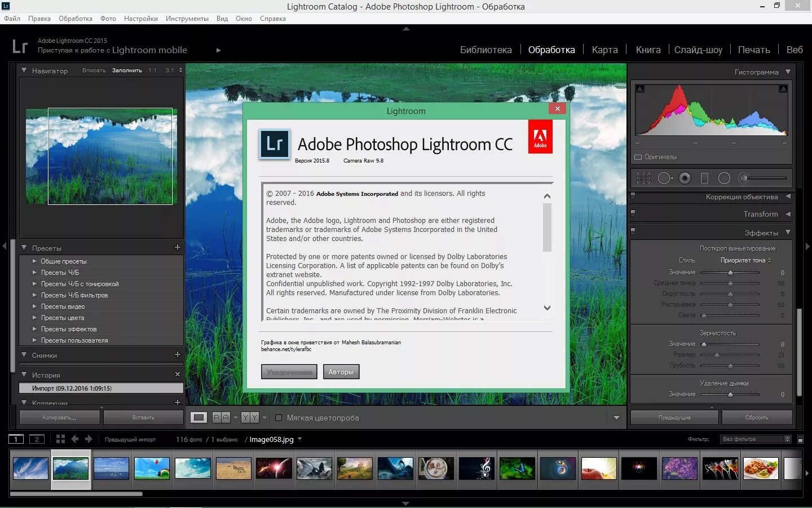Click Сбросить button
This screenshot has width=812, height=508.
point(757,418)
